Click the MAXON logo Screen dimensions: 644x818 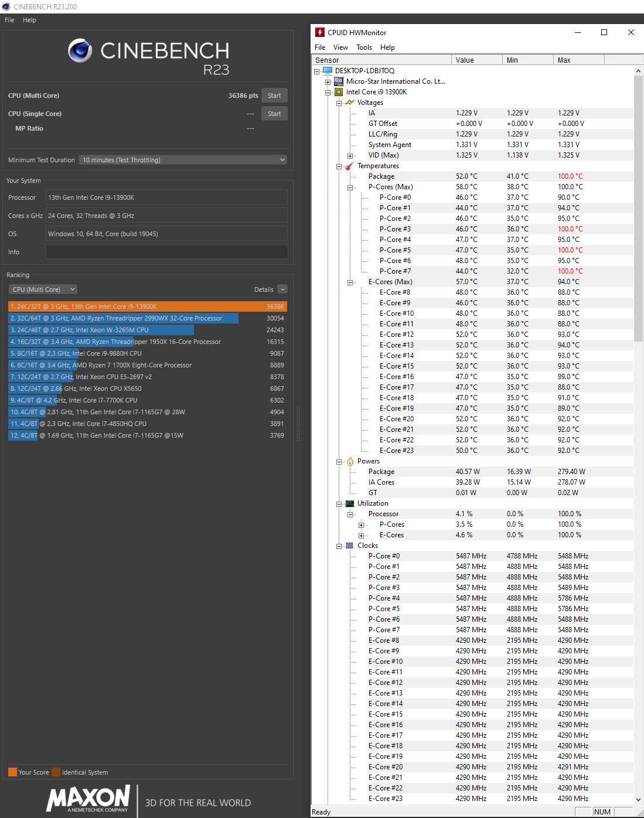(88, 799)
